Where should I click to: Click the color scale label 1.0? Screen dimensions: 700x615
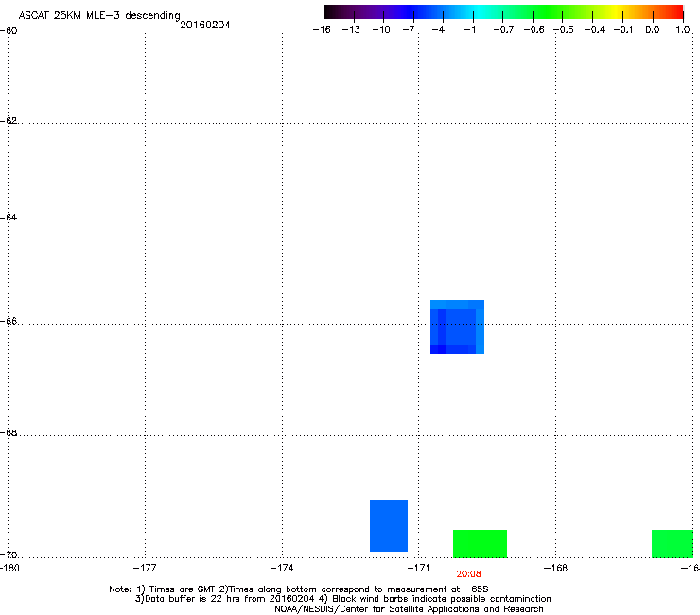pos(683,30)
